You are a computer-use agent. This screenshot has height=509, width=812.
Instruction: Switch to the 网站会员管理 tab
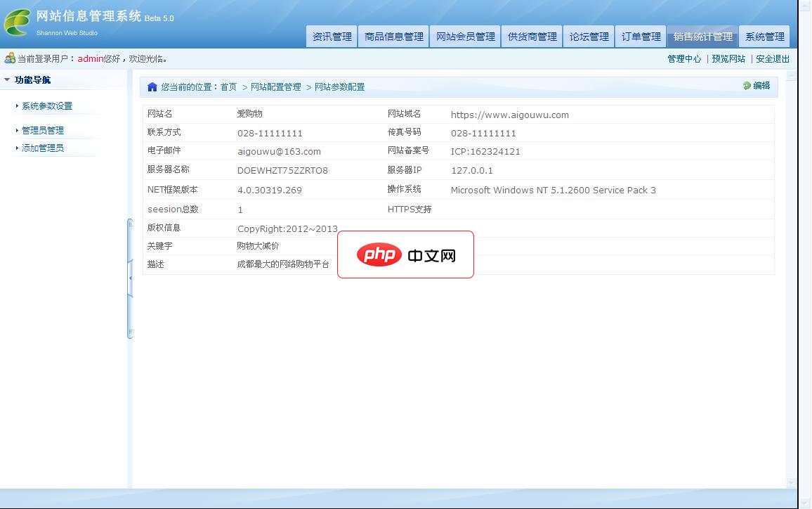pos(464,36)
